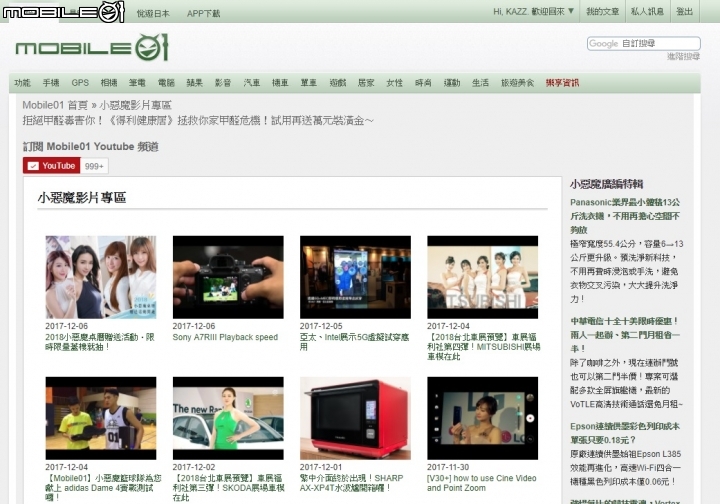The height and width of the screenshot is (504, 720).
Task: Open the 2018小惡魔桌曆 video thumbnail
Action: click(101, 277)
